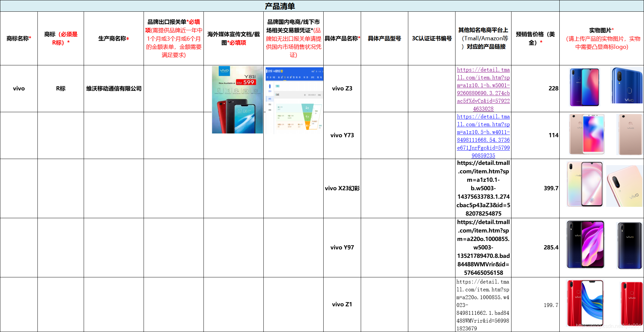Click the price cell 285.4
The image size is (644, 332).
click(x=535, y=247)
